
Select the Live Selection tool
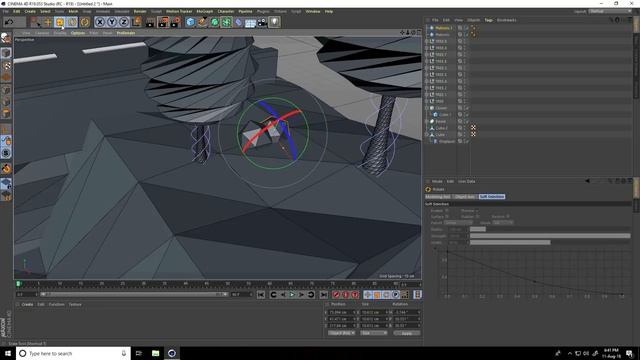click(36, 22)
